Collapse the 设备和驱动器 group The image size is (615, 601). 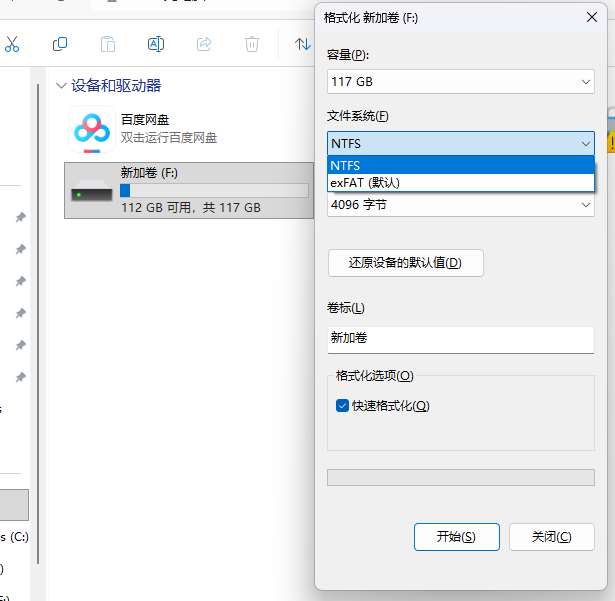[x=62, y=86]
